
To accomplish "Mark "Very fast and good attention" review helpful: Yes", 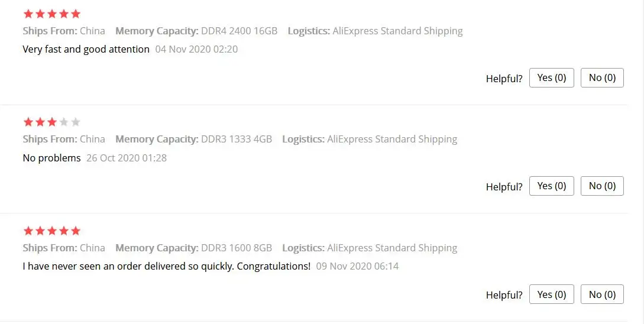I will pyautogui.click(x=551, y=77).
